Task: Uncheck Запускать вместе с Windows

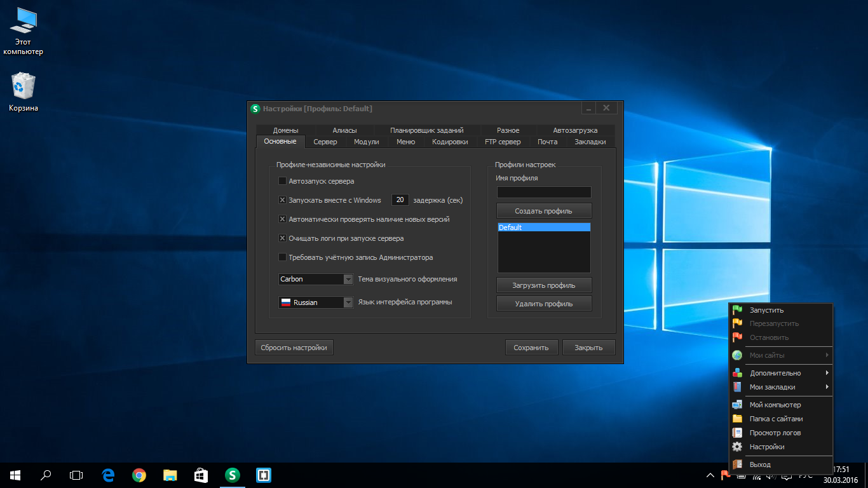Action: [x=283, y=200]
